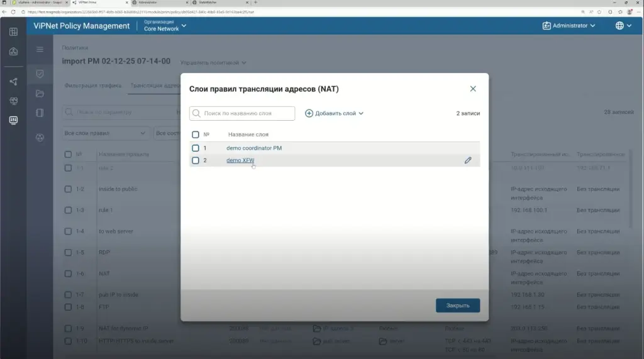644x359 pixels.
Task: Open the demo XFW layer link
Action: [x=240, y=160]
